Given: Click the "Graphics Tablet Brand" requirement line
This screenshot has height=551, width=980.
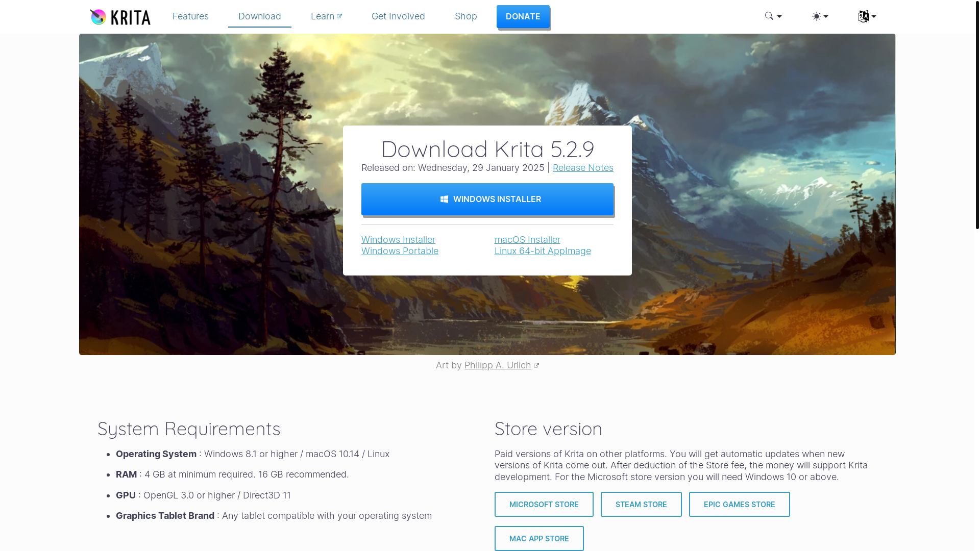Looking at the screenshot, I should pyautogui.click(x=274, y=516).
